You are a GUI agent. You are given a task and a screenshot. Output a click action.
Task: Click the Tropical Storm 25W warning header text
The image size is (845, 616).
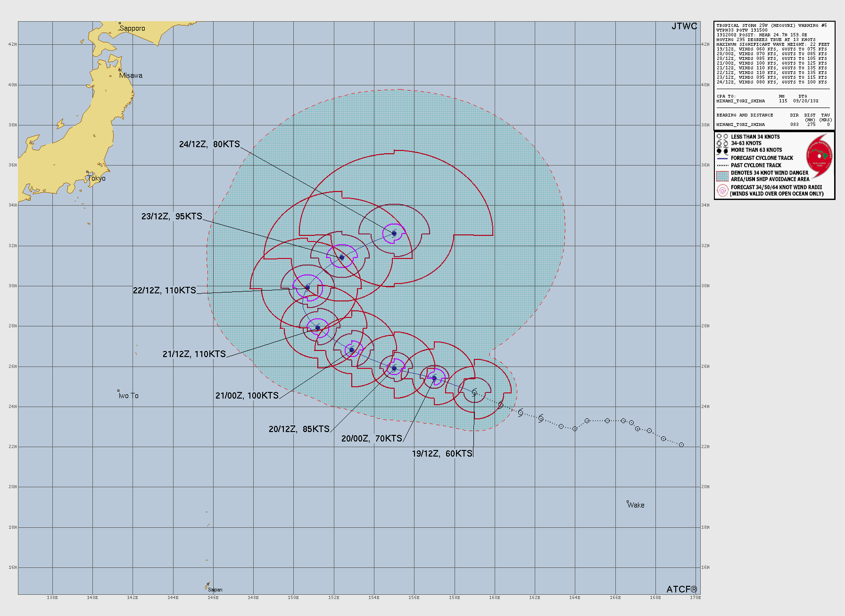coord(771,25)
